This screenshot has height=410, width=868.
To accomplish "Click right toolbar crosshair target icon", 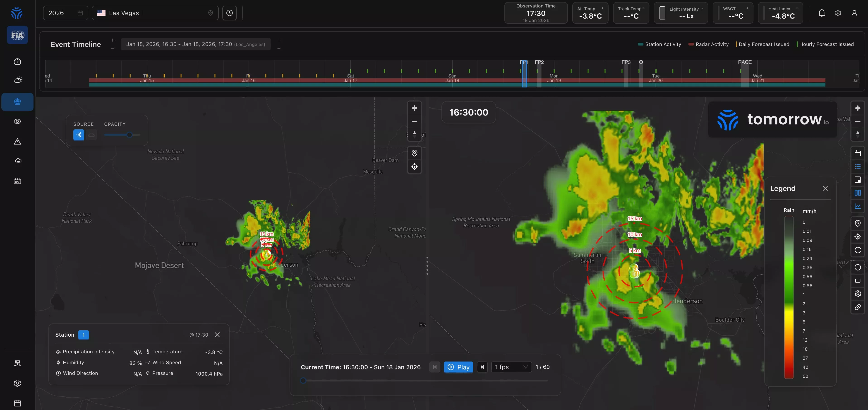I will (858, 237).
